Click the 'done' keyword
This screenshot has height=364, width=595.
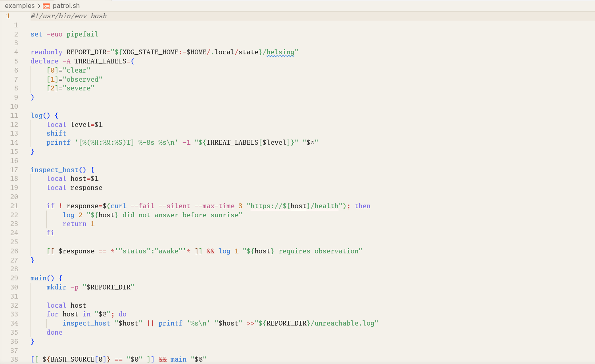tap(54, 332)
